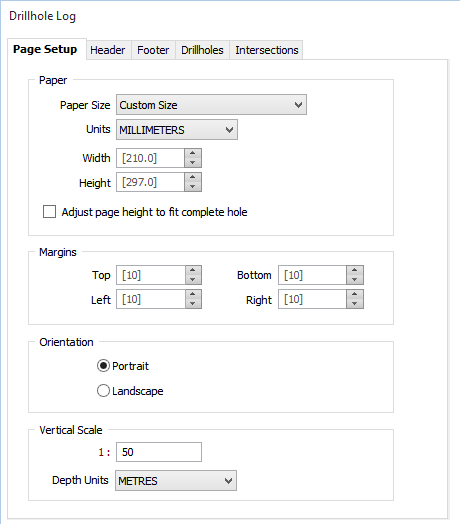Open the Units MILLIMETERS dropdown
The image size is (462, 529).
178,130
